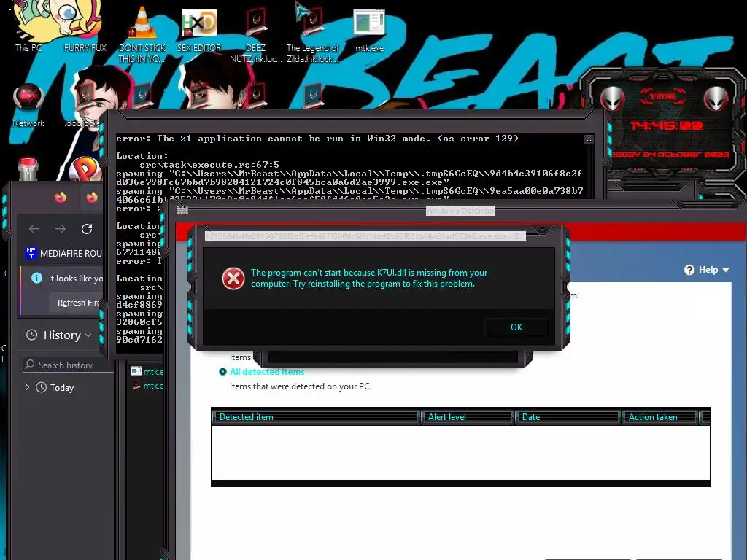Viewport: 747px width, 560px height.
Task: Click the Windows Defender window title
Action: click(460, 211)
